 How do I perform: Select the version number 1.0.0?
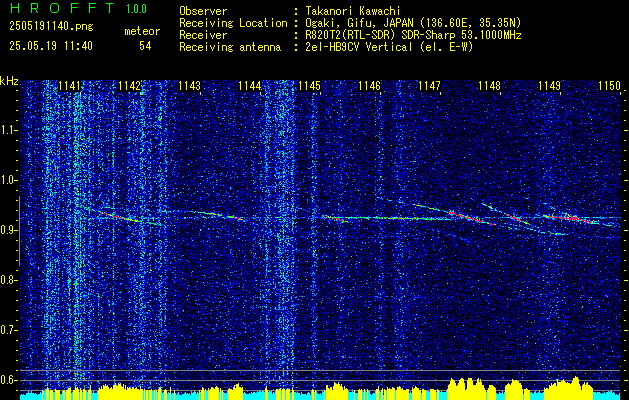point(136,9)
